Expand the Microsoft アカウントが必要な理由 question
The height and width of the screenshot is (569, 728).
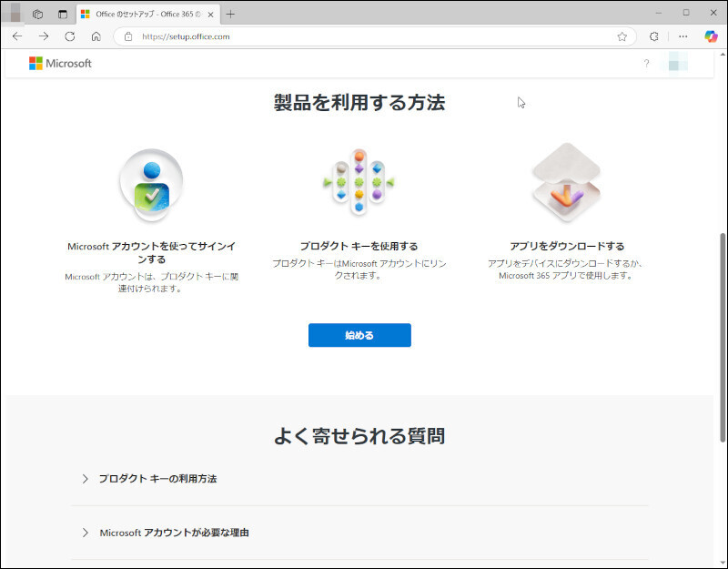point(359,533)
